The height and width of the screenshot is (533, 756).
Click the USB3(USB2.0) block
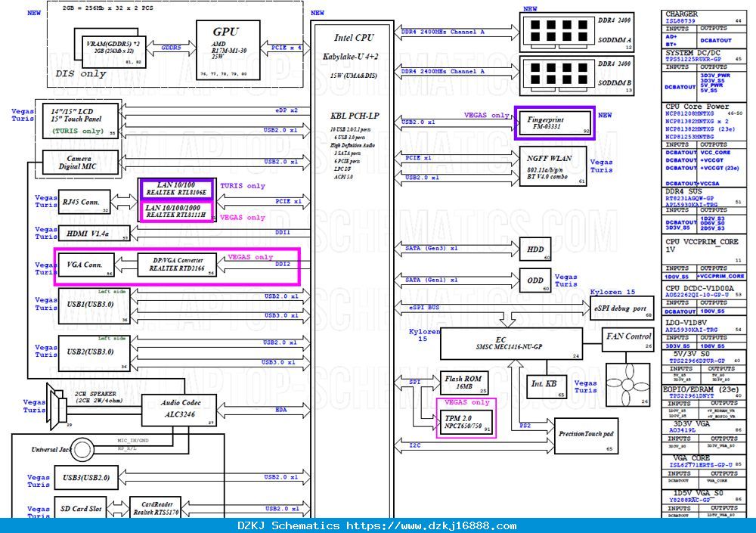click(x=86, y=478)
